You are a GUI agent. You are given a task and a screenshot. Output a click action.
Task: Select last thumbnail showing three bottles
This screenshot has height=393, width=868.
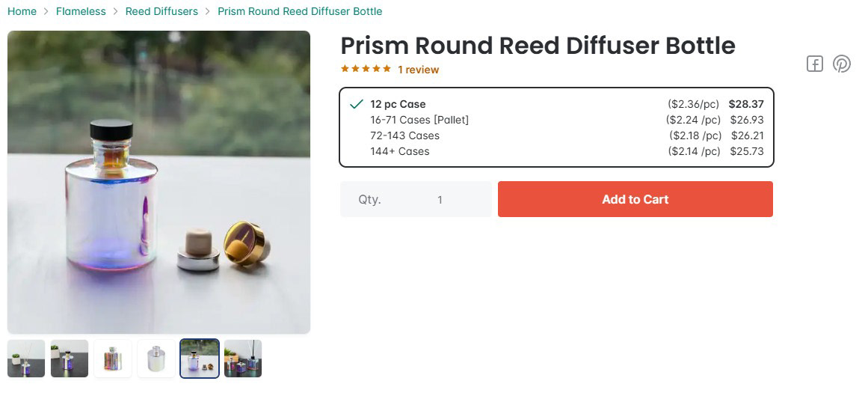point(243,359)
